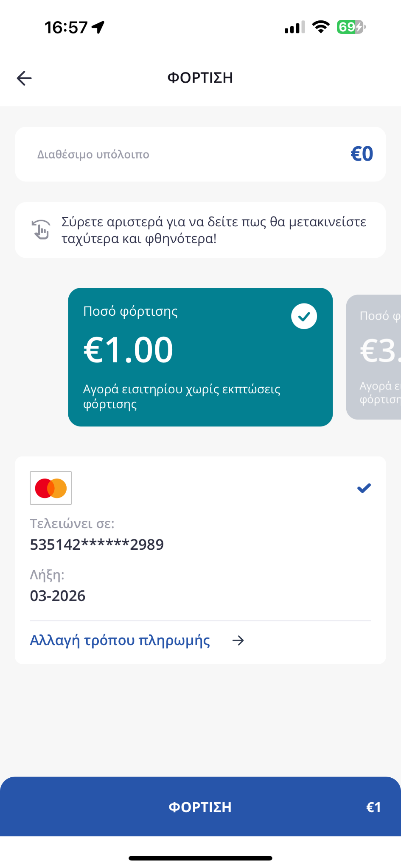Tap the Wi-Fi status icon
401x868 pixels.
pos(320,27)
